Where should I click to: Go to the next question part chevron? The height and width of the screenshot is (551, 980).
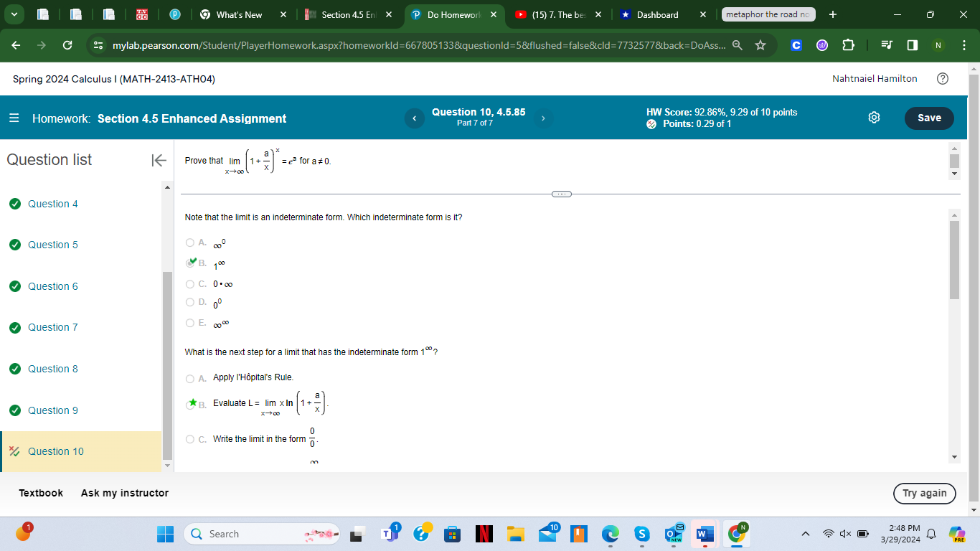tap(543, 118)
